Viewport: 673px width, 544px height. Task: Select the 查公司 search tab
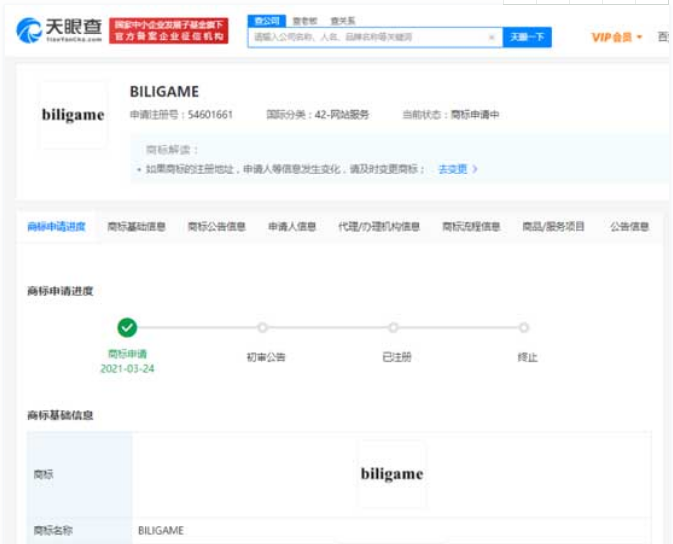(267, 21)
